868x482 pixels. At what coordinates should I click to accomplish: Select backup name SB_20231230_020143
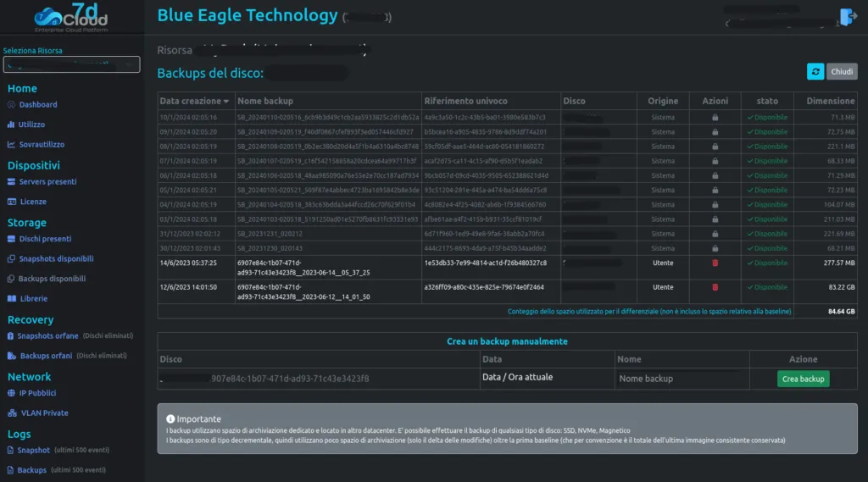(x=270, y=248)
